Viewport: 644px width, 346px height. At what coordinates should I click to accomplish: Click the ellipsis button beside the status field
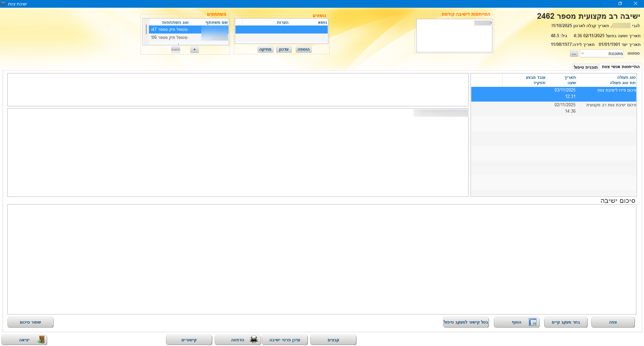574,54
